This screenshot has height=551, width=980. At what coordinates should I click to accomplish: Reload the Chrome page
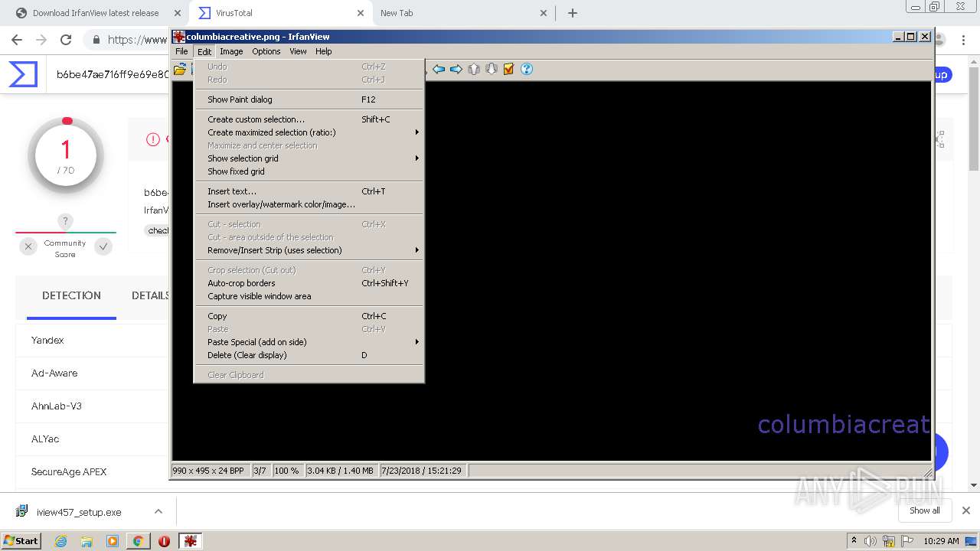66,40
